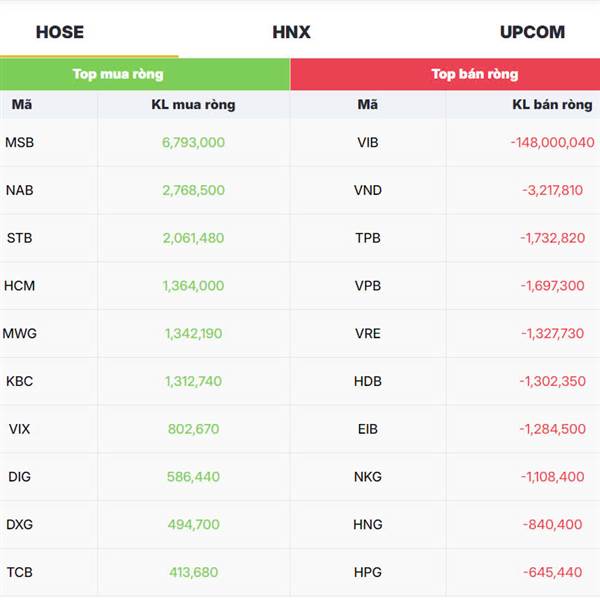600x600 pixels.
Task: Switch to the HOSE tab
Action: 60,32
